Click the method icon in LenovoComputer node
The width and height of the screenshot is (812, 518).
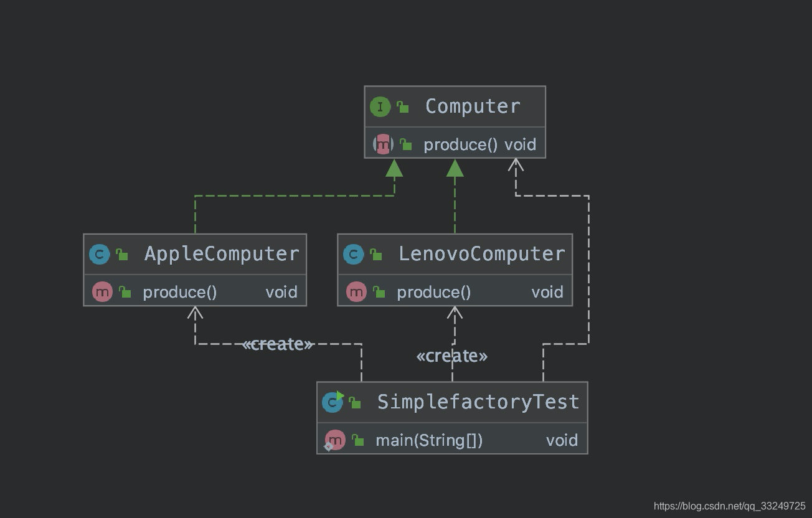point(356,292)
